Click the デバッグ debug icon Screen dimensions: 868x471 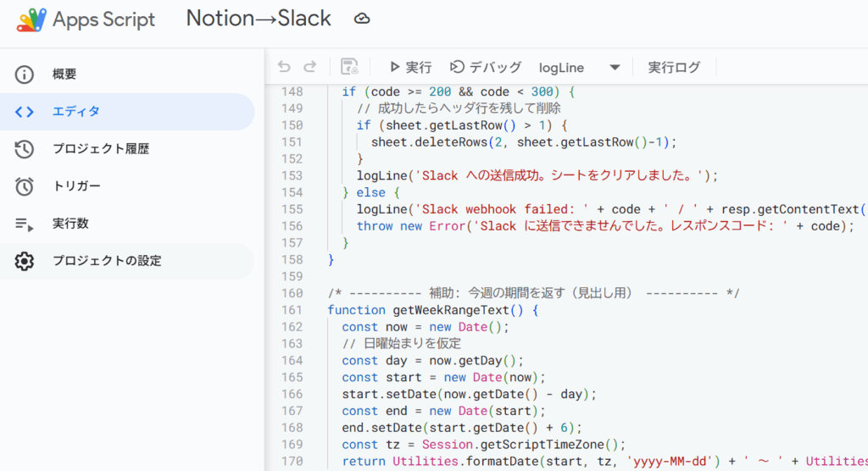point(457,67)
